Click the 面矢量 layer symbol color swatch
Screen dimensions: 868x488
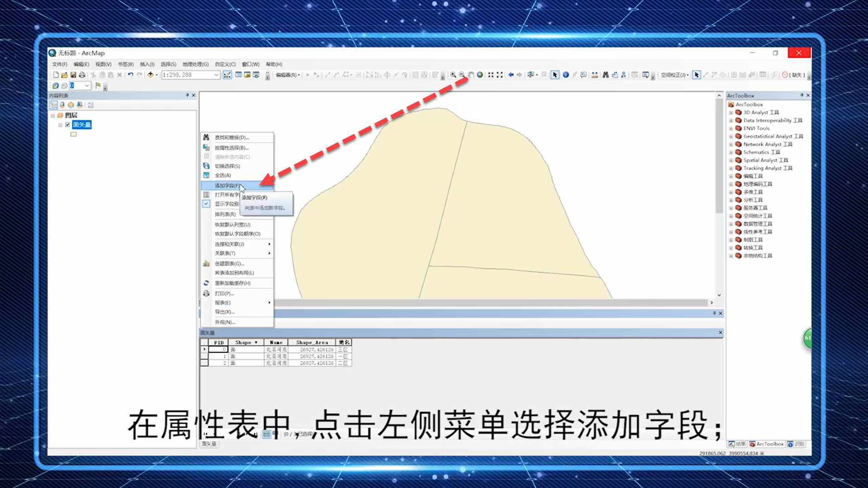coord(73,134)
